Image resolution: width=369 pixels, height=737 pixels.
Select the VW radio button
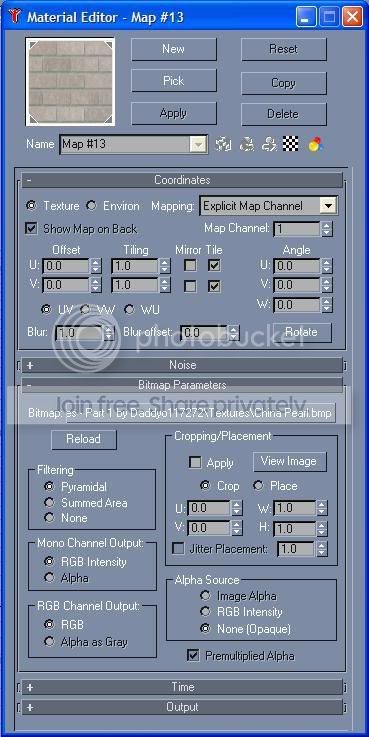85,309
